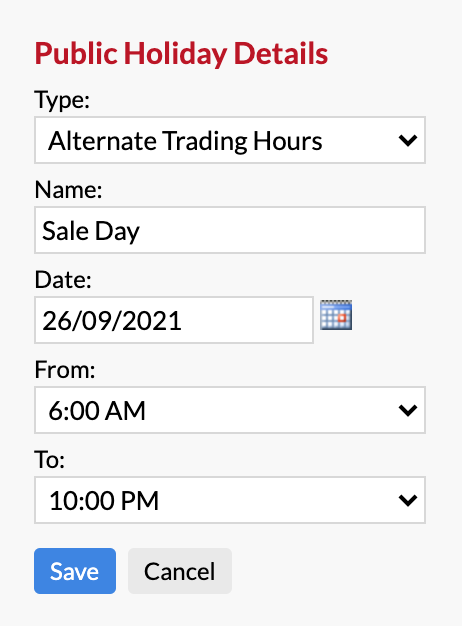Click the Save button
462x626 pixels.
click(75, 571)
